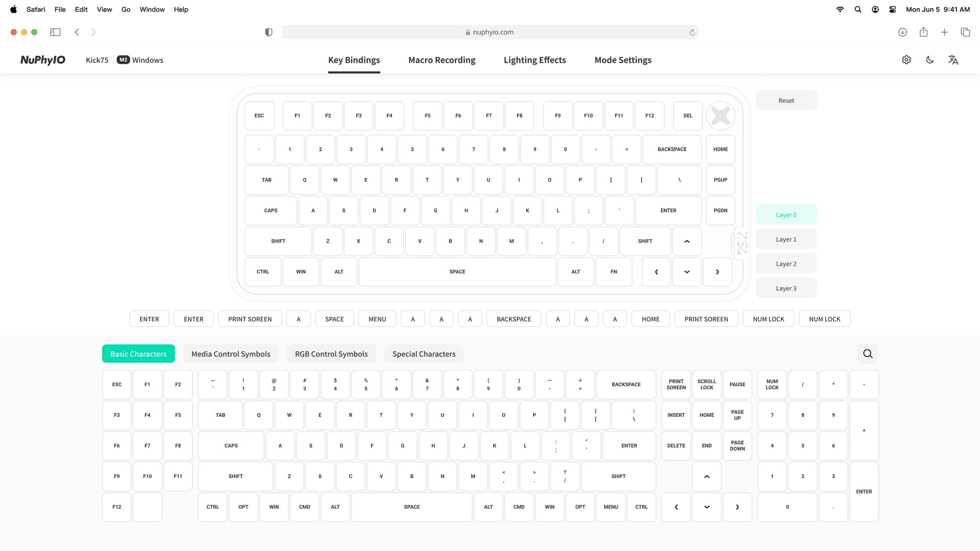Open Control Center in menu bar

pos(893,10)
